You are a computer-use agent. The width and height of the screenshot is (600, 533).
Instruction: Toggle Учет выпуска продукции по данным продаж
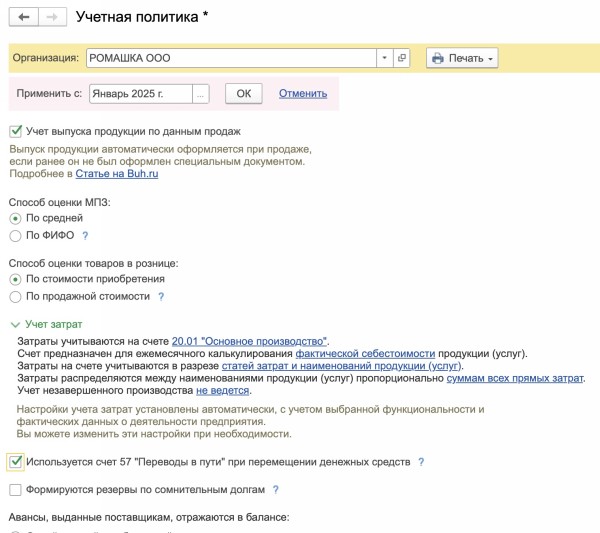point(15,131)
